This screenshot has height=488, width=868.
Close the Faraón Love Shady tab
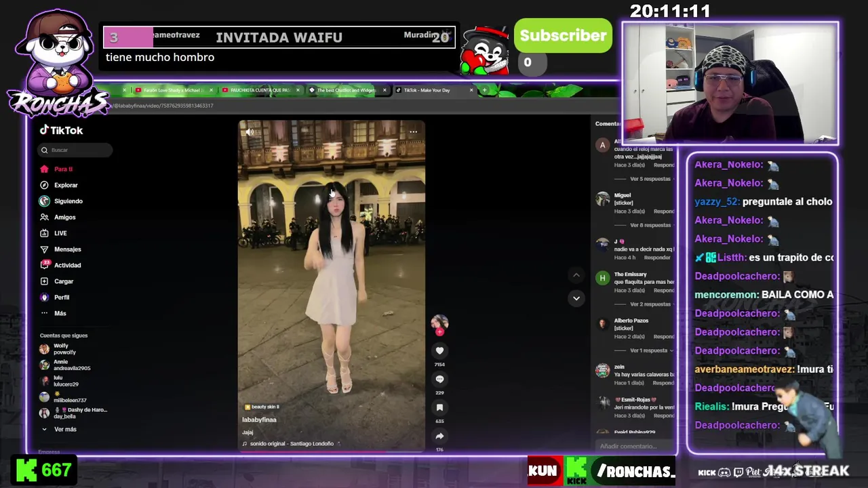click(x=211, y=90)
